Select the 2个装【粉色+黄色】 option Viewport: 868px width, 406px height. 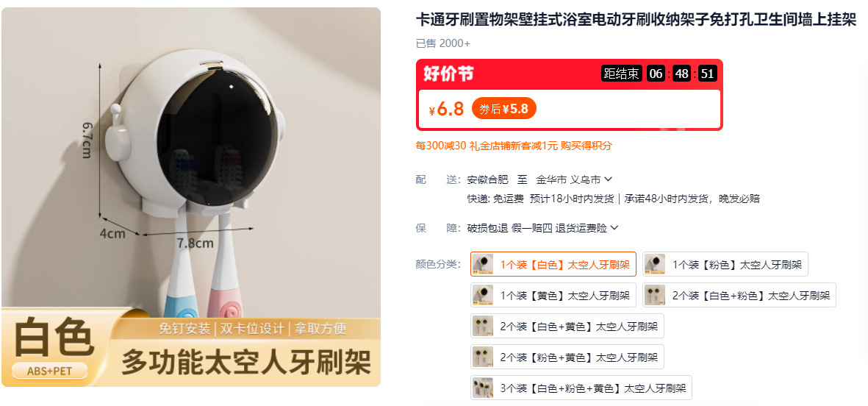click(567, 357)
